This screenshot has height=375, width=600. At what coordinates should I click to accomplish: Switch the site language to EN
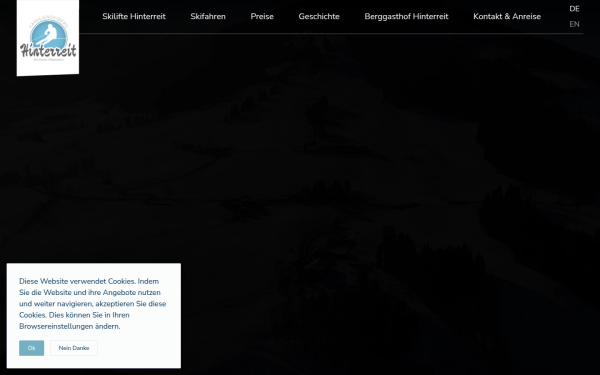[x=574, y=24]
